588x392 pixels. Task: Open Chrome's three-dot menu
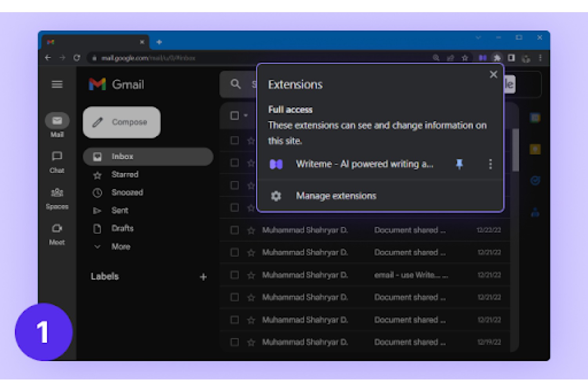pyautogui.click(x=541, y=58)
